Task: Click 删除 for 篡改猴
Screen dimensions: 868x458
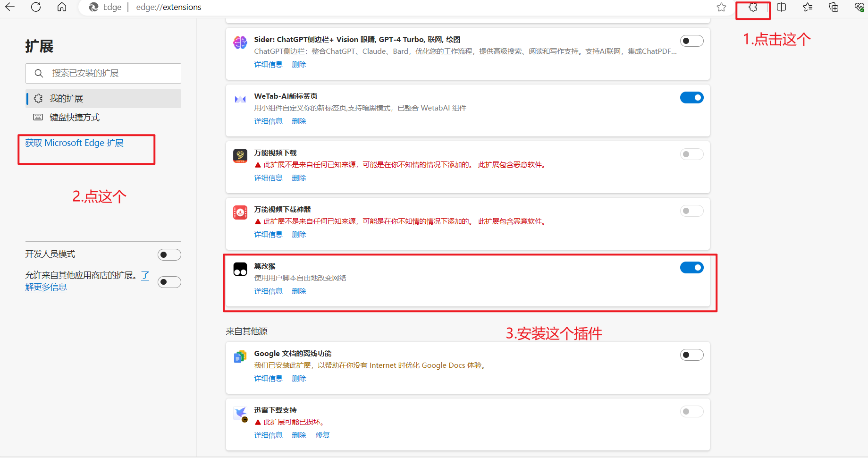Action: click(x=299, y=291)
